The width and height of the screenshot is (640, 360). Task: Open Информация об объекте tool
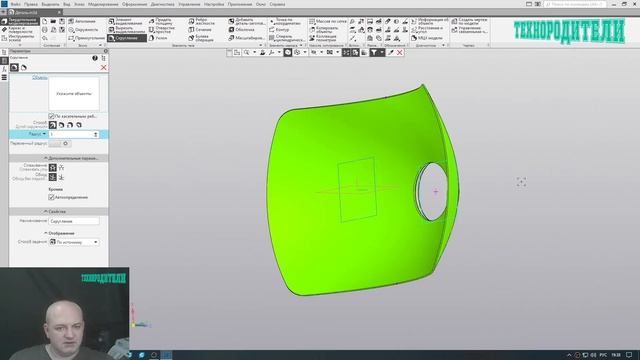[429, 21]
